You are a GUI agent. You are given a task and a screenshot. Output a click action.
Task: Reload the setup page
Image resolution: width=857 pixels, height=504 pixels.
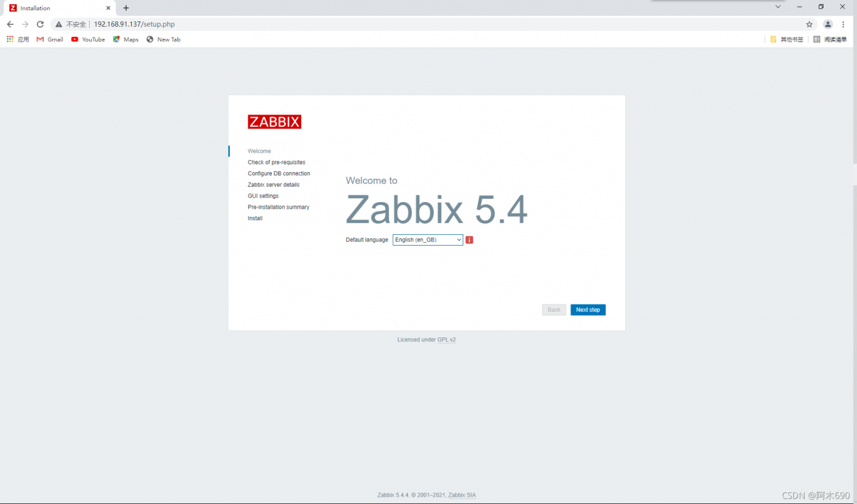[40, 24]
